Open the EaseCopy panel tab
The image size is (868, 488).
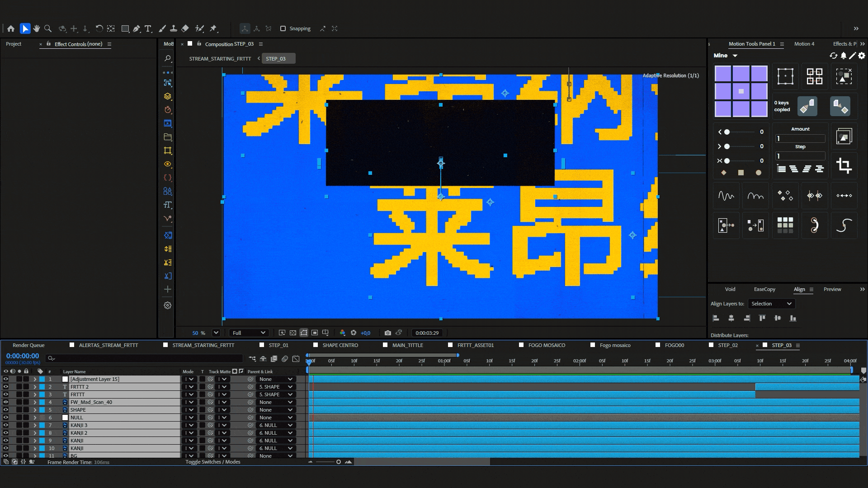pyautogui.click(x=764, y=289)
